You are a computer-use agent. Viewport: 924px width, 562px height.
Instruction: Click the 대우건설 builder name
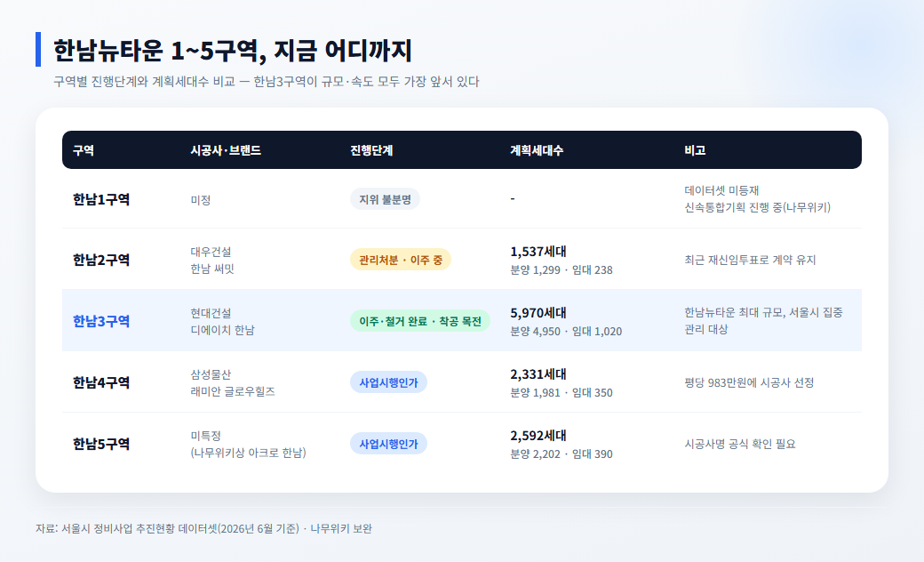[x=211, y=252]
